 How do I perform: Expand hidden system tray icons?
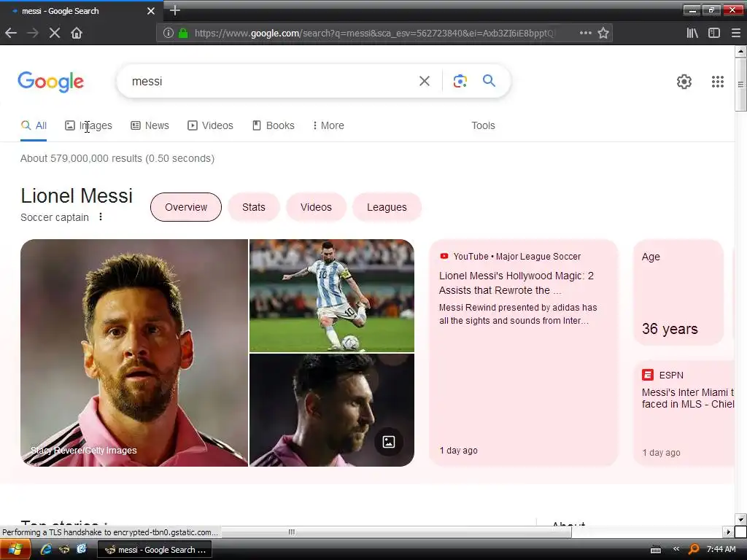coord(676,549)
